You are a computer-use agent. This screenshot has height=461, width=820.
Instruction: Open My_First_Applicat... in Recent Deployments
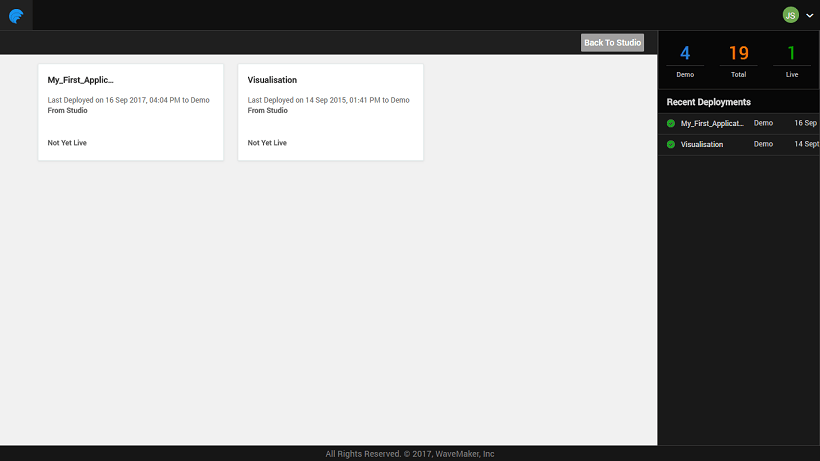tap(712, 123)
